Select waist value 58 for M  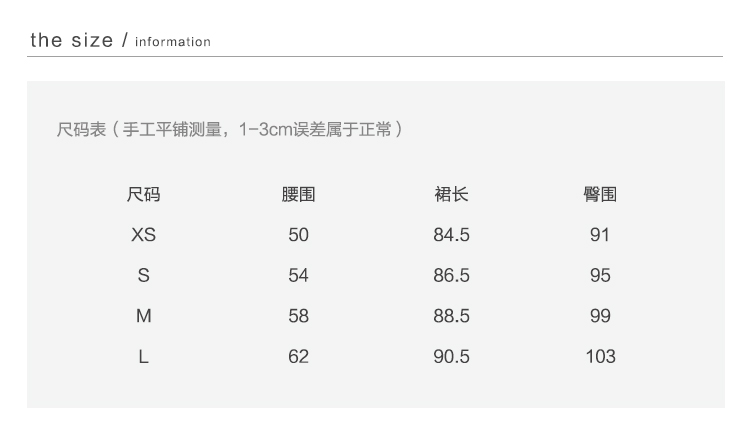pos(298,316)
